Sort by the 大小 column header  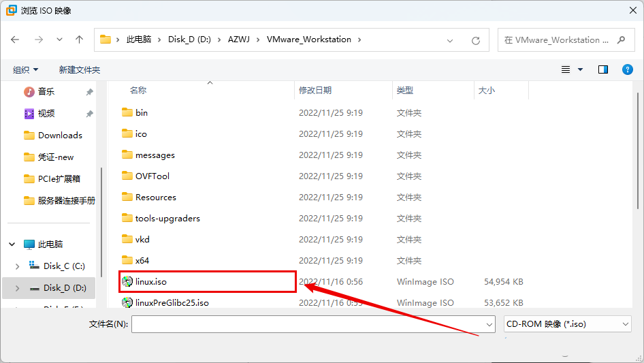pos(487,91)
